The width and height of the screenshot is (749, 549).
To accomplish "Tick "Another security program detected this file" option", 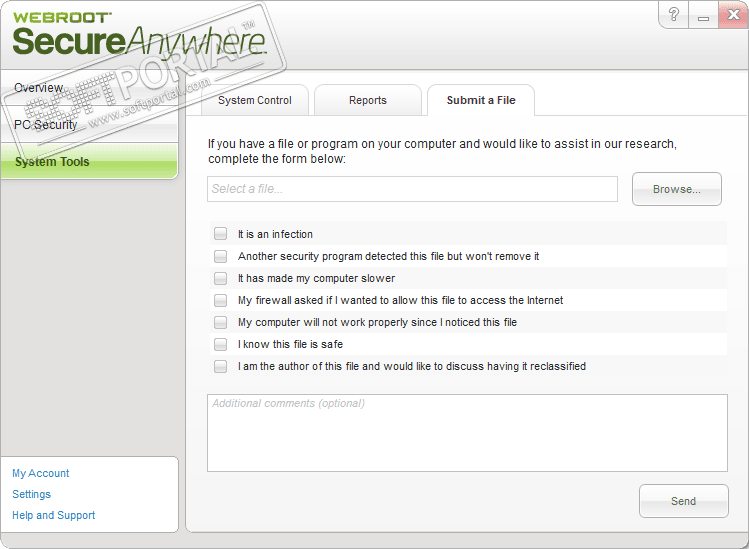I will click(x=220, y=256).
